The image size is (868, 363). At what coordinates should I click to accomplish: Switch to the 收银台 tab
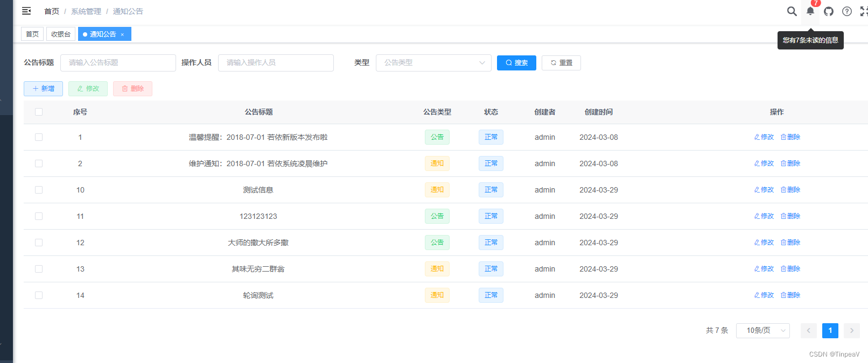[61, 34]
